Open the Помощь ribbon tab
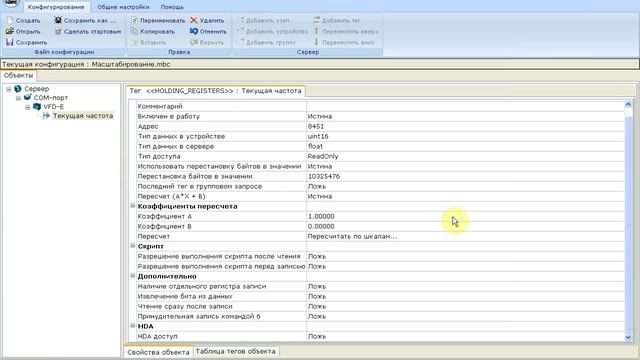 pos(172,7)
